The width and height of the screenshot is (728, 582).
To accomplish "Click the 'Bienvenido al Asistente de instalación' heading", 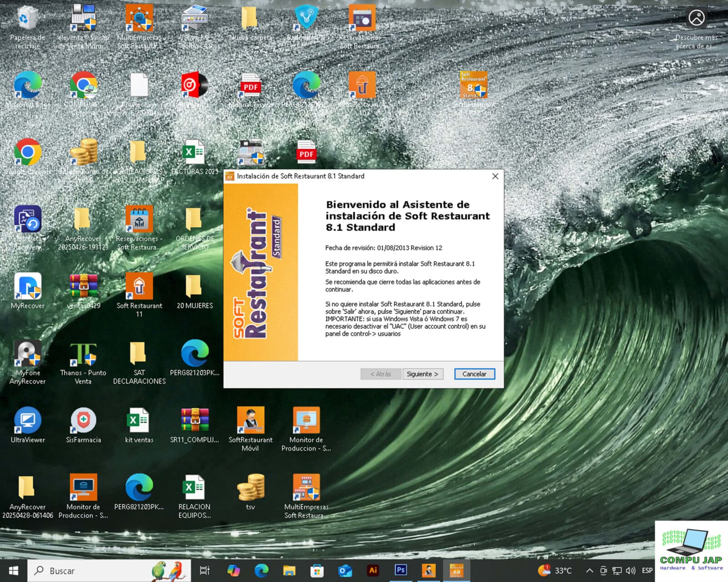I will click(x=408, y=216).
